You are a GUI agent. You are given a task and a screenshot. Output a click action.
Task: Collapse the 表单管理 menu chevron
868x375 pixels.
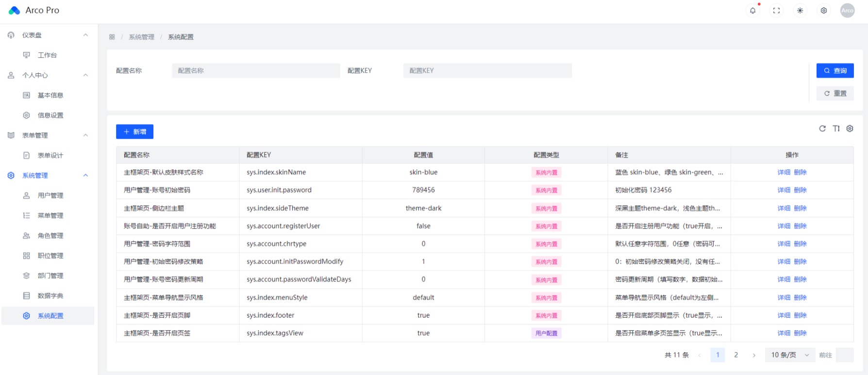click(85, 135)
